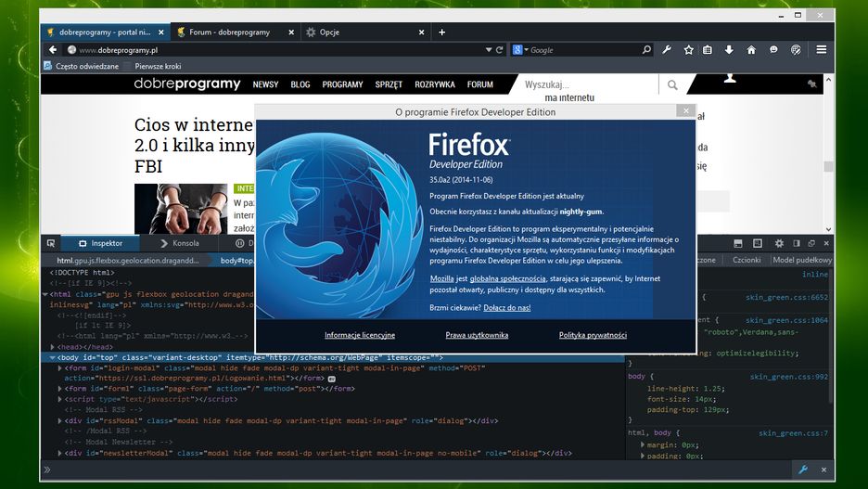Open the Czcionki sidebar tab

coord(747,260)
